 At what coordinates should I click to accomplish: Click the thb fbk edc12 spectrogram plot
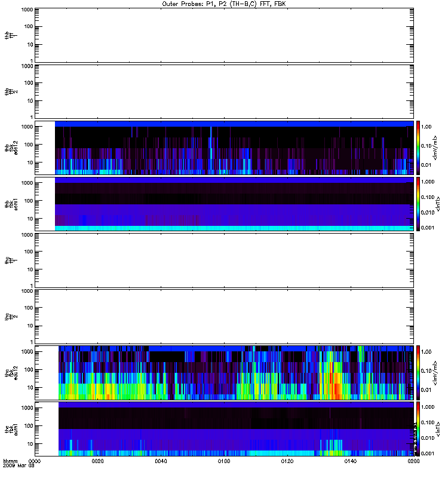click(225, 148)
